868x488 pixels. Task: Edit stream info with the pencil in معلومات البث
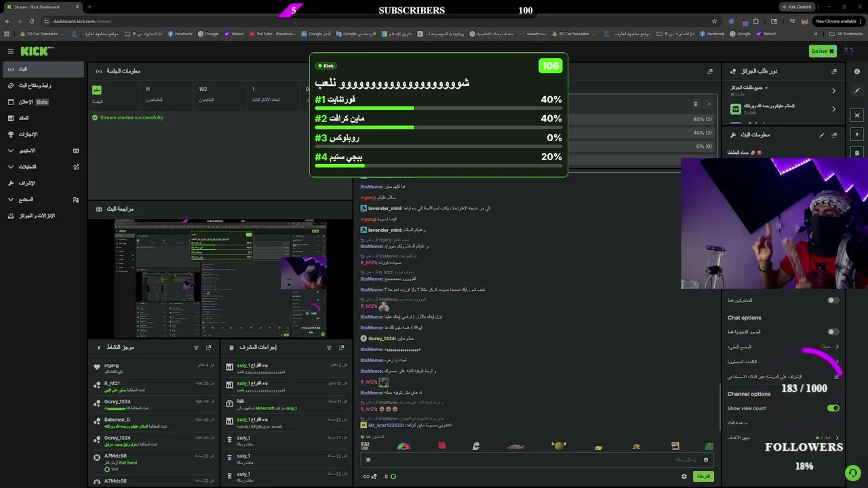(822, 135)
